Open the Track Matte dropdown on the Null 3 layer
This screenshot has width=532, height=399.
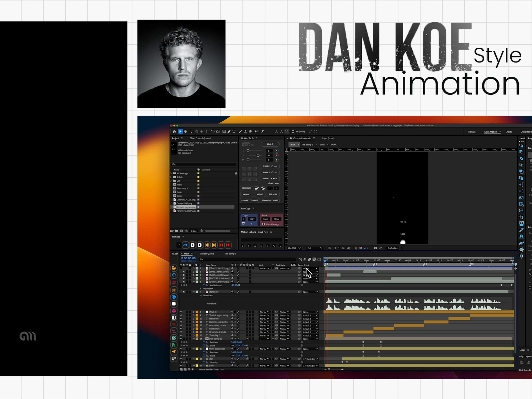(x=284, y=312)
